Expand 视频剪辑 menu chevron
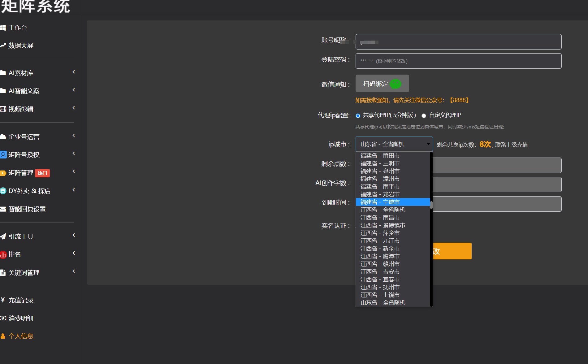 tap(74, 108)
